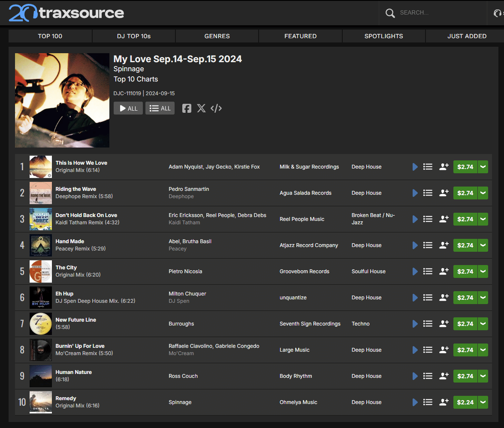The width and height of the screenshot is (504, 428).
Task: Open New Future Line cover thumbnail
Action: (40, 323)
